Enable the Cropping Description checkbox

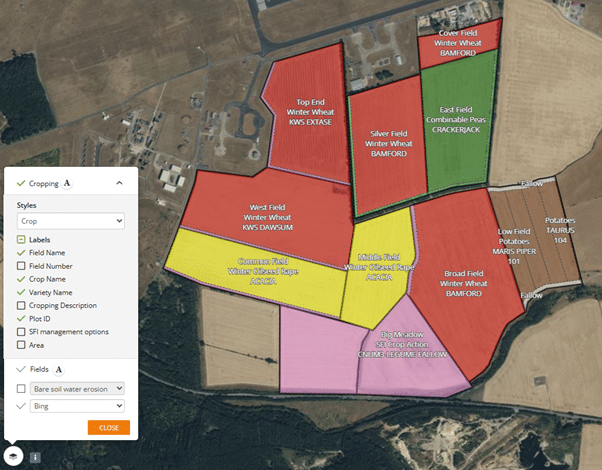(x=21, y=305)
